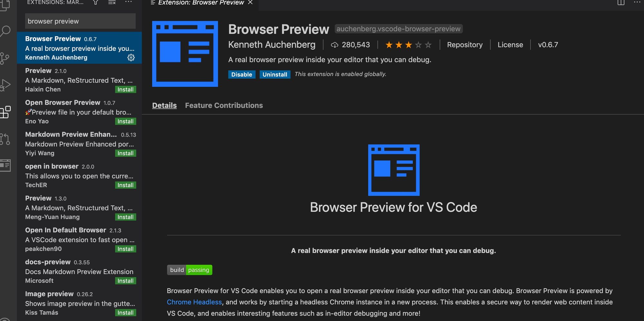Open the Pull Requests view icon
Image resolution: width=644 pixels, height=321 pixels.
pos(5,139)
